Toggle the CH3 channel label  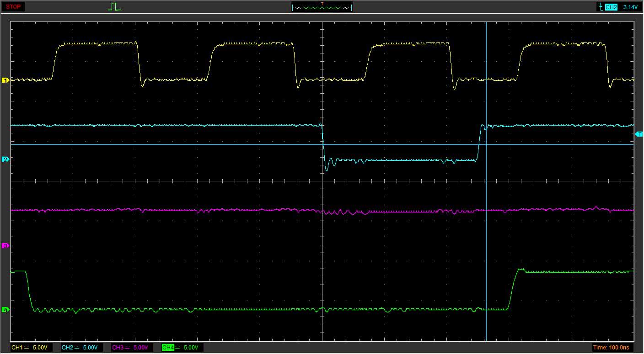118,348
